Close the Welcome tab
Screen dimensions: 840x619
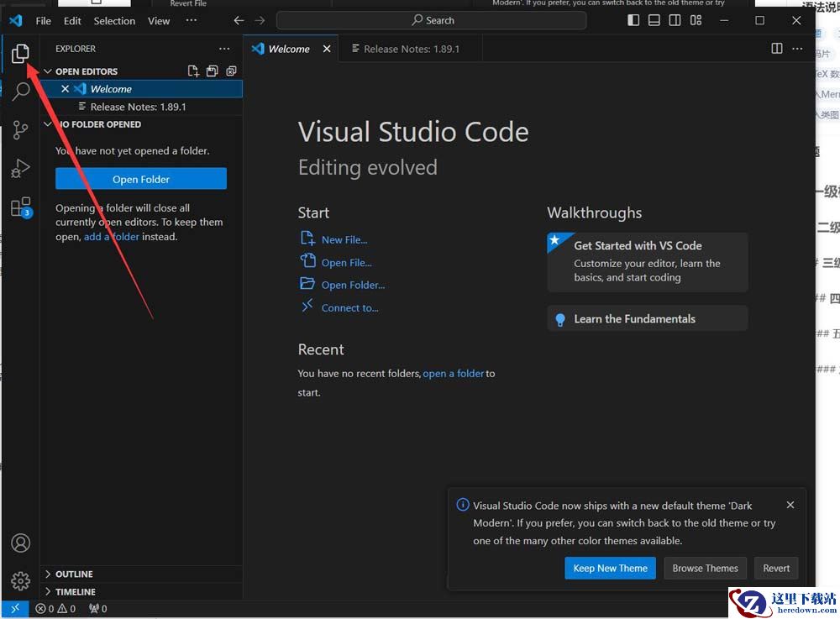(x=327, y=49)
